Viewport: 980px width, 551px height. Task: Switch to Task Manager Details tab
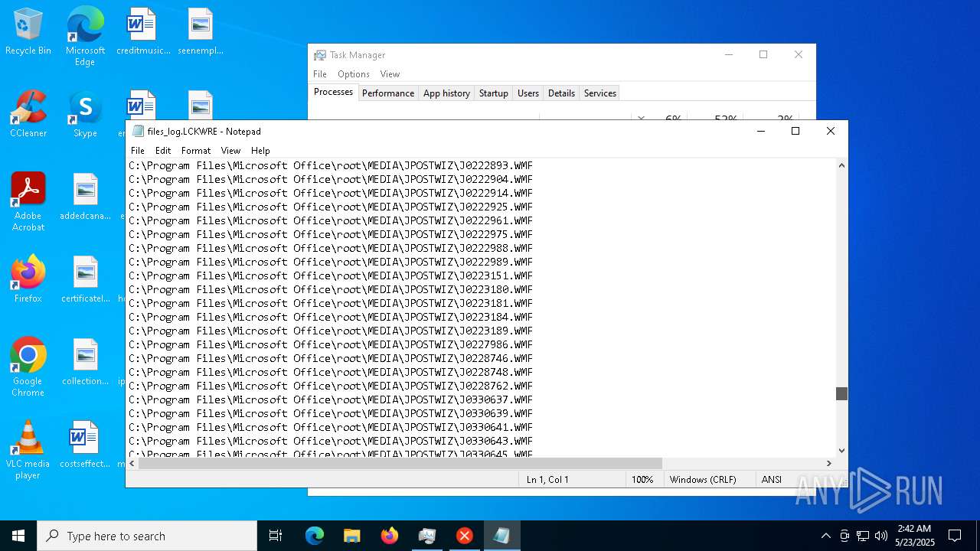point(561,93)
